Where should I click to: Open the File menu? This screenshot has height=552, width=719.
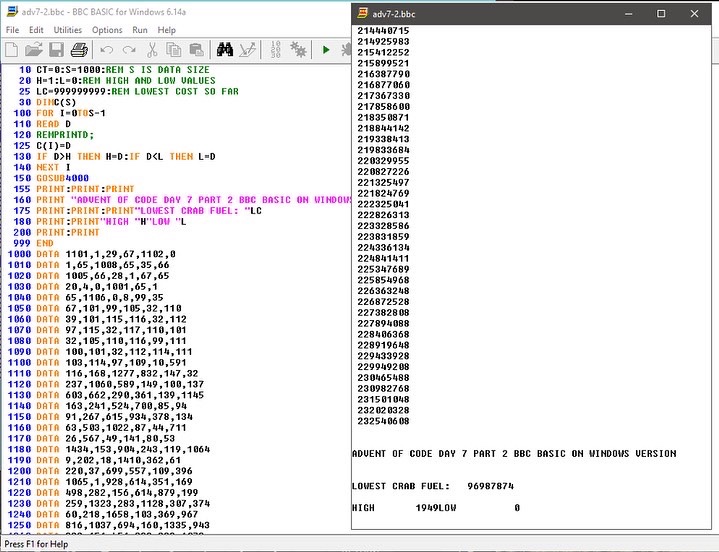(x=13, y=30)
